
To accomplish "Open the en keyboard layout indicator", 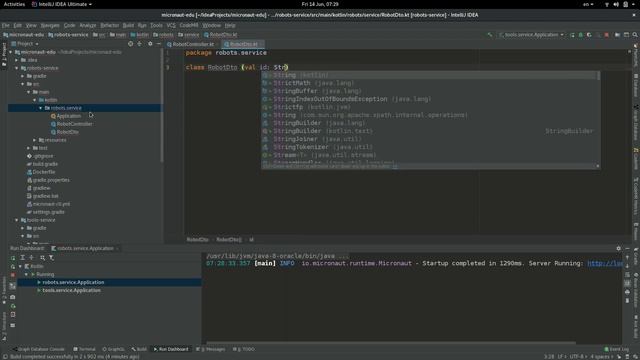I will coord(588,4).
